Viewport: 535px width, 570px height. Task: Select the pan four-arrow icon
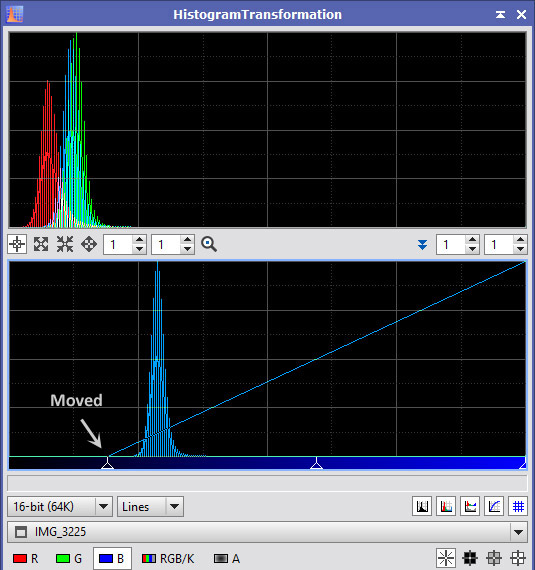point(89,244)
